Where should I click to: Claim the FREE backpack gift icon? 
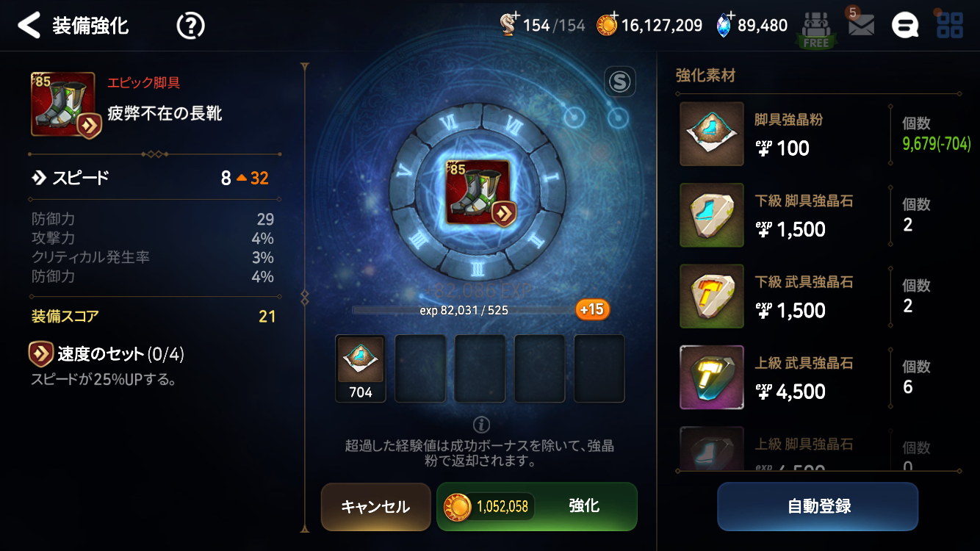pos(815,29)
